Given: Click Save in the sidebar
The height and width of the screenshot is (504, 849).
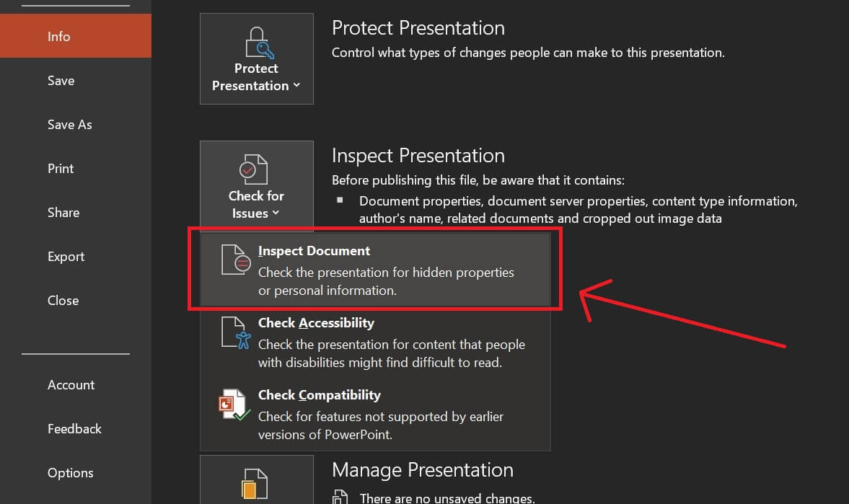Looking at the screenshot, I should [x=61, y=80].
